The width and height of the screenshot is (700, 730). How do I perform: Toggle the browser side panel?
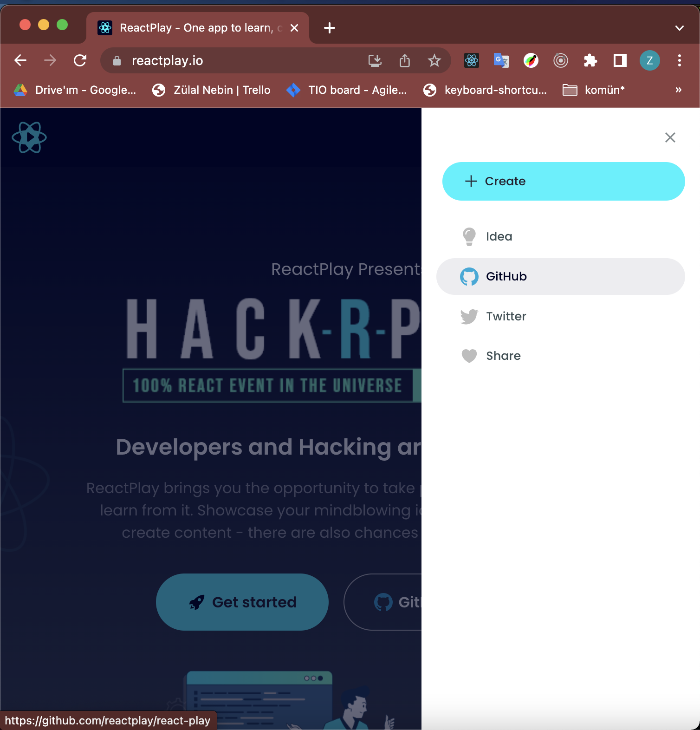pos(620,60)
